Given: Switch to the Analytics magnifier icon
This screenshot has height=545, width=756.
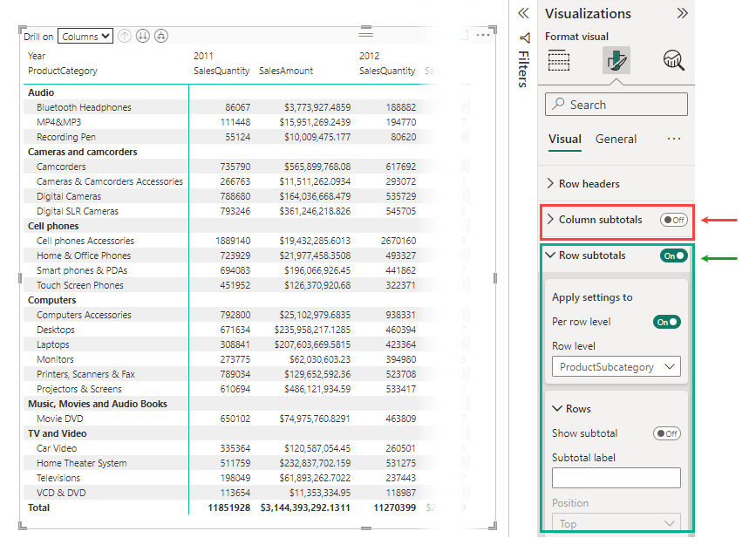Looking at the screenshot, I should pos(671,61).
